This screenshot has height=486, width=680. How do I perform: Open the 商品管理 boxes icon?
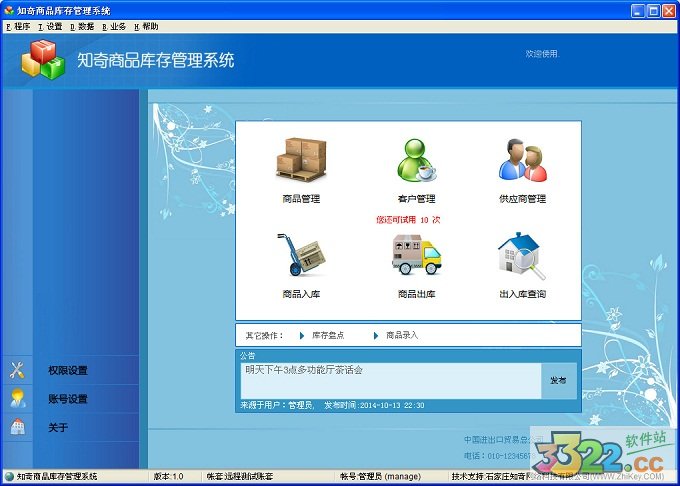[x=301, y=160]
